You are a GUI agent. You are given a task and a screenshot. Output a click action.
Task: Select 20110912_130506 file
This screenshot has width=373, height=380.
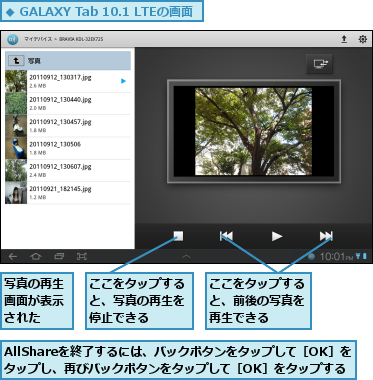click(68, 148)
